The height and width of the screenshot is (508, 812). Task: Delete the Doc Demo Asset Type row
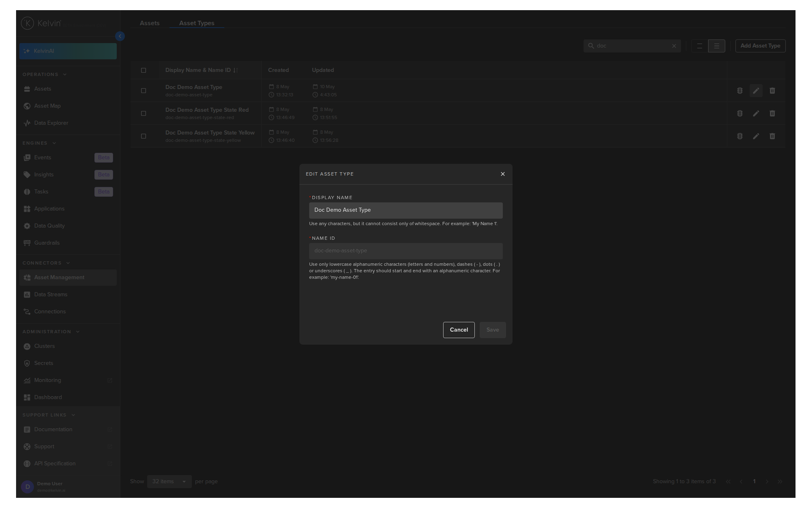pos(772,91)
